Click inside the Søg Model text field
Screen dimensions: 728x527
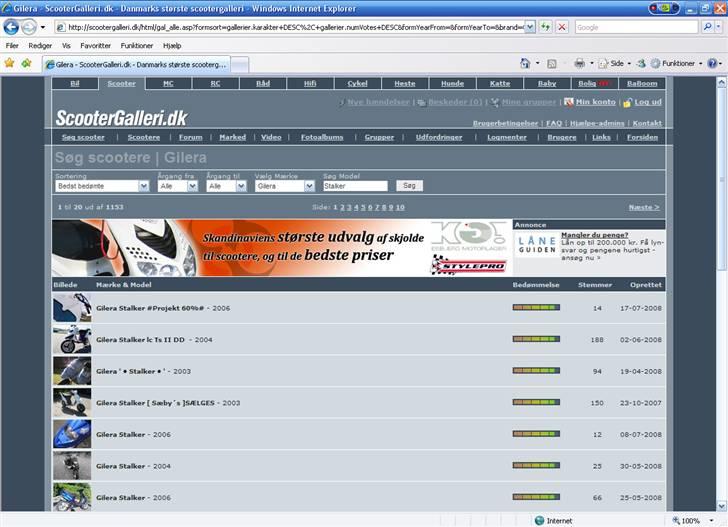354,186
